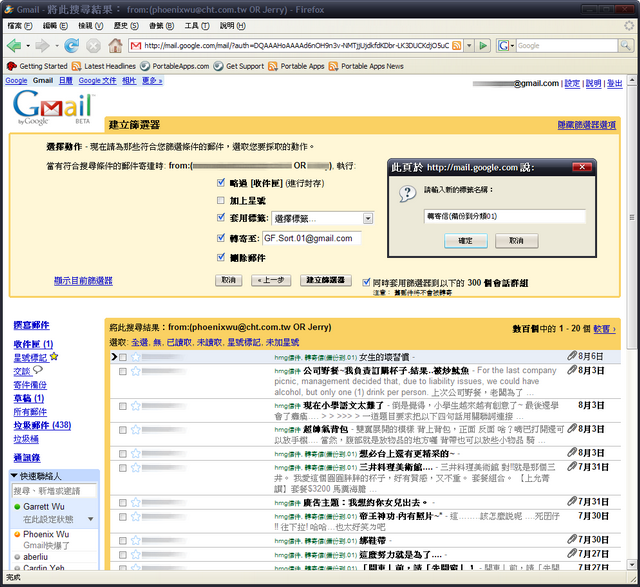Image resolution: width=640 pixels, height=587 pixels.
Task: Confirm label name with 確定 button
Action: tap(465, 241)
